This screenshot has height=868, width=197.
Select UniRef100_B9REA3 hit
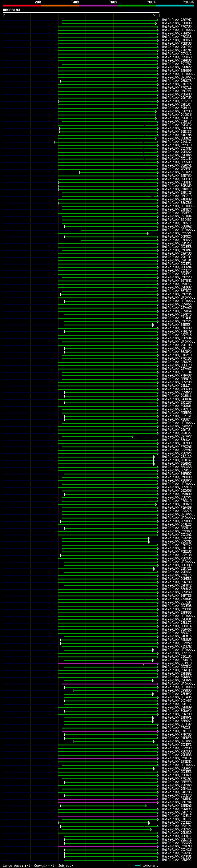pos(177,806)
